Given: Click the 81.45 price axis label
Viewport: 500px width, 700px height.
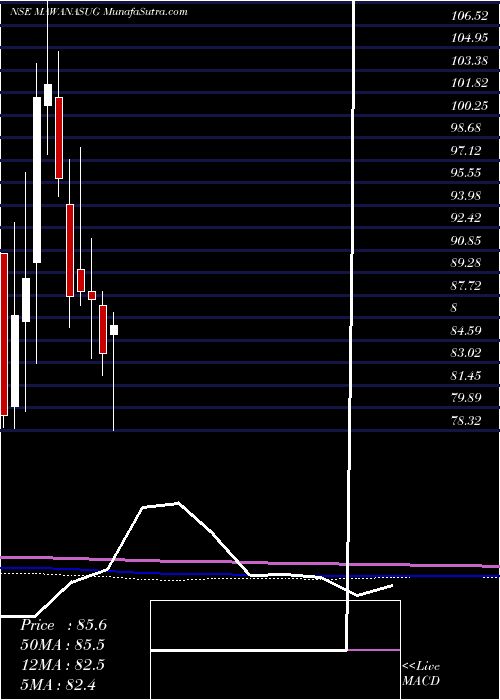Looking at the screenshot, I should (467, 376).
